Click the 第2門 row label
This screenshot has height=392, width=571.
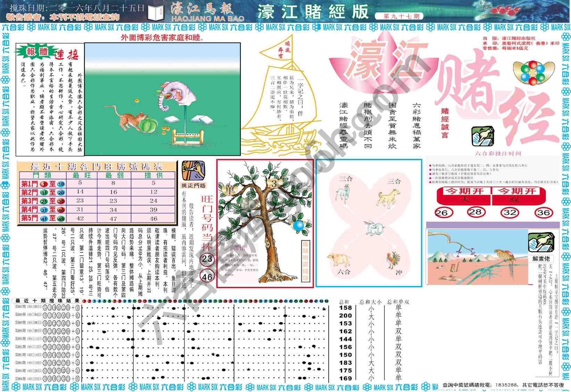(x=43, y=192)
